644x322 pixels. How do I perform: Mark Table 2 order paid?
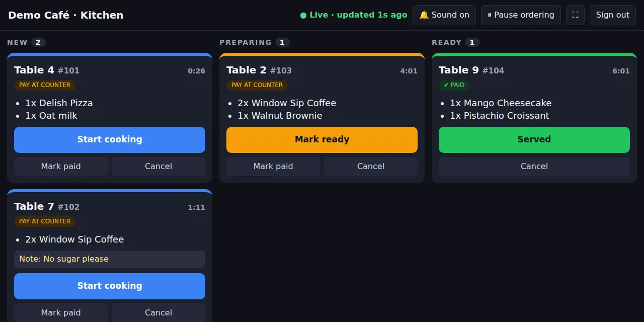click(273, 167)
